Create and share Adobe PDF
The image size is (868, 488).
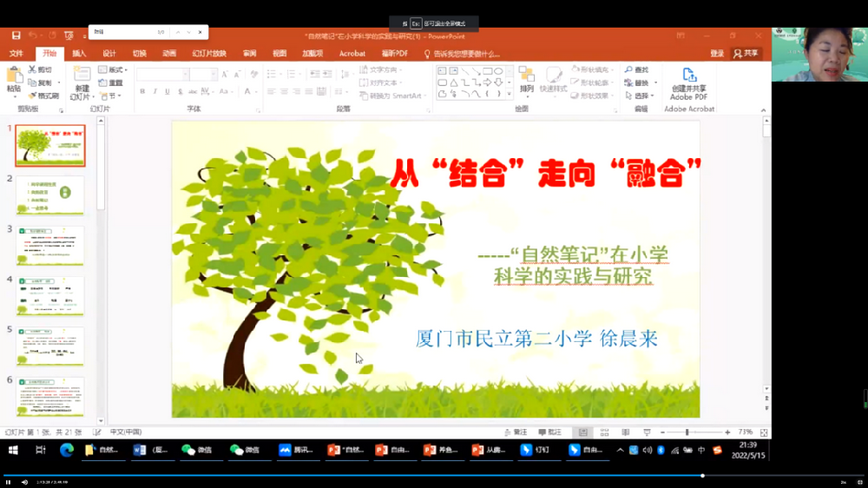click(x=688, y=83)
